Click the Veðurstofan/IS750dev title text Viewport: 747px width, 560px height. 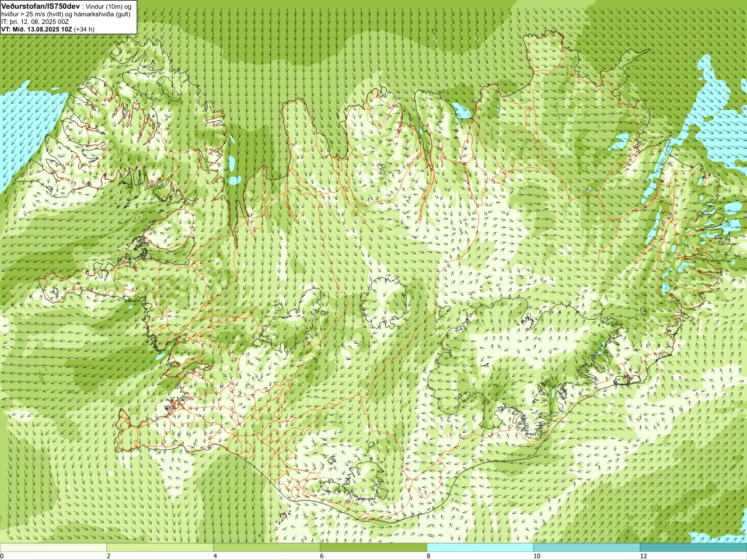click(x=41, y=5)
